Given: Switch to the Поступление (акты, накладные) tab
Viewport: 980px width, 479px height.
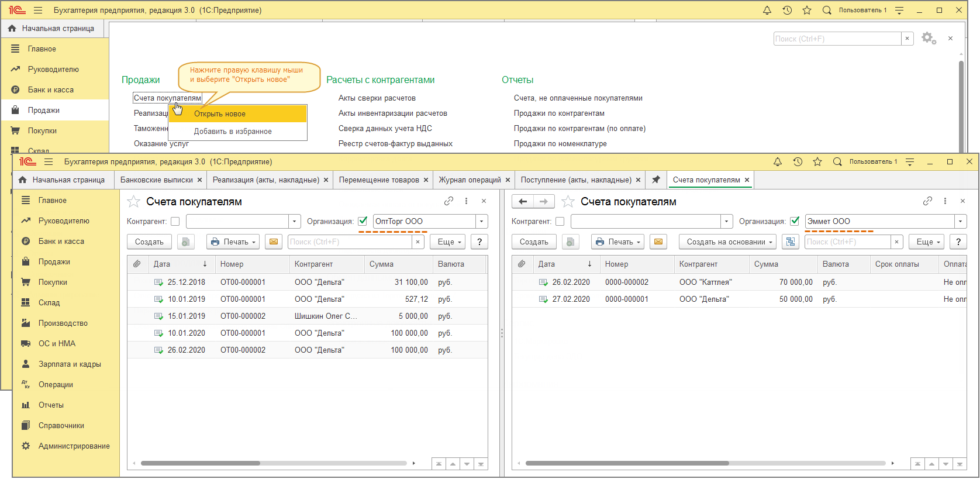Looking at the screenshot, I should pyautogui.click(x=576, y=180).
